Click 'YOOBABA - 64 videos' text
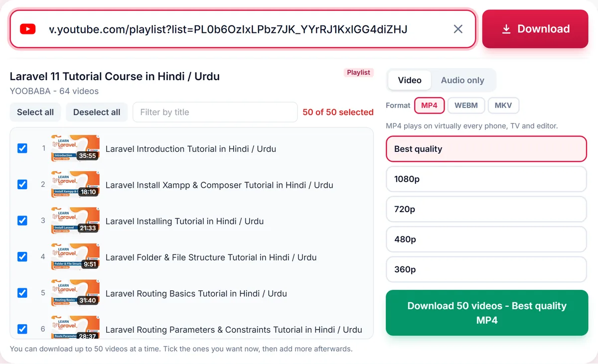This screenshot has width=598, height=364. (54, 91)
